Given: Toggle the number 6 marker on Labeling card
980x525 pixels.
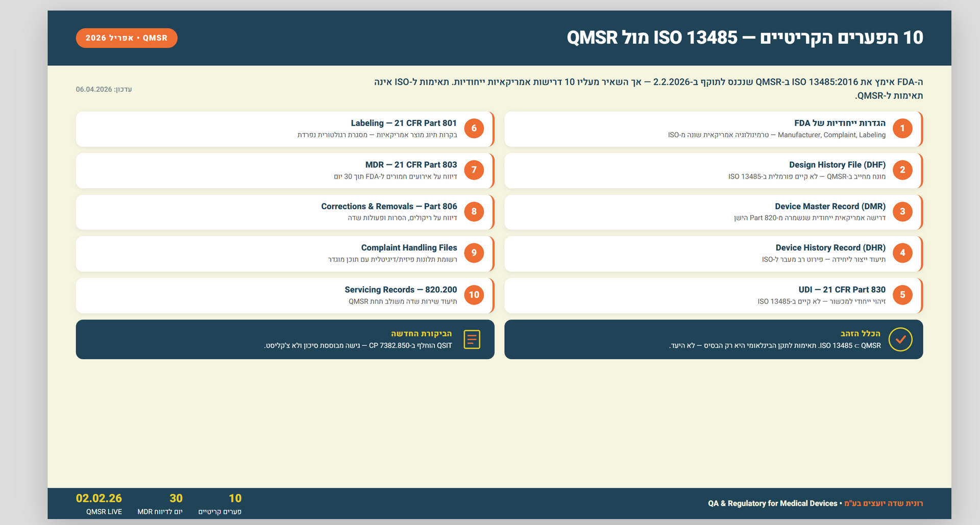Looking at the screenshot, I should point(474,129).
